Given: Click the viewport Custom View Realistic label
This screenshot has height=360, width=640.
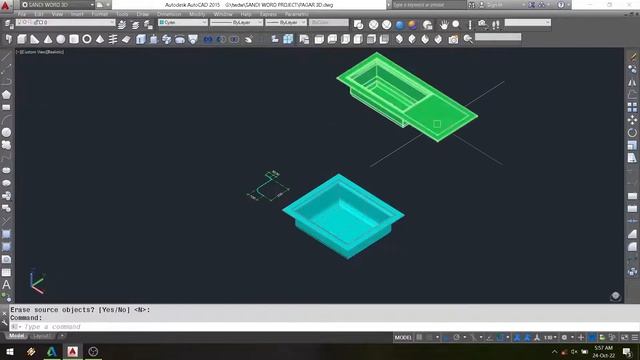Looking at the screenshot, I should tap(40, 52).
